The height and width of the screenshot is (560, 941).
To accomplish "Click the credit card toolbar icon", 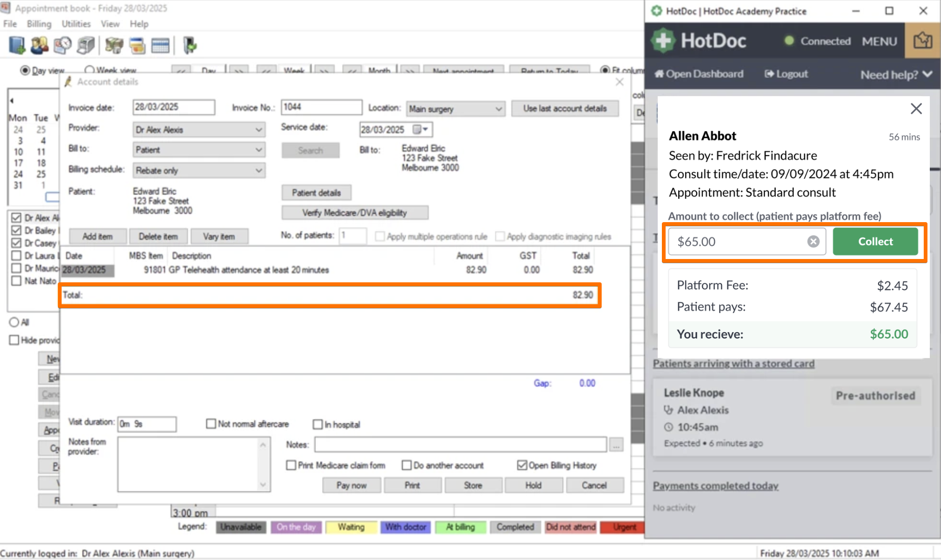I will click(137, 45).
